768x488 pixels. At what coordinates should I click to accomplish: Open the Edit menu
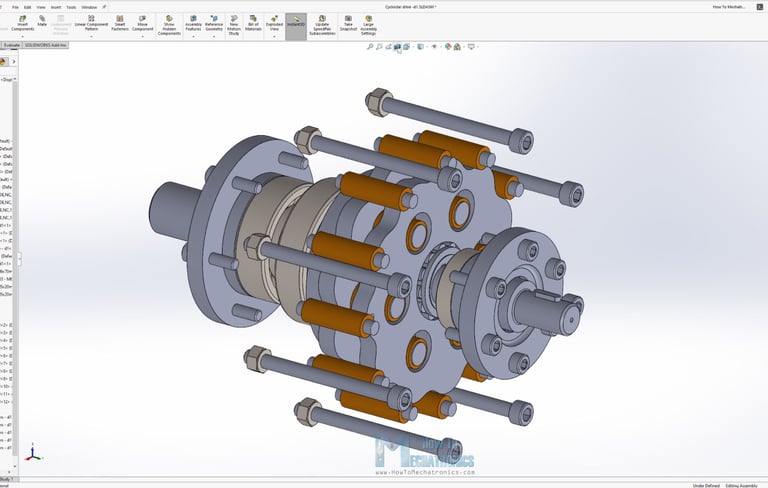27,7
